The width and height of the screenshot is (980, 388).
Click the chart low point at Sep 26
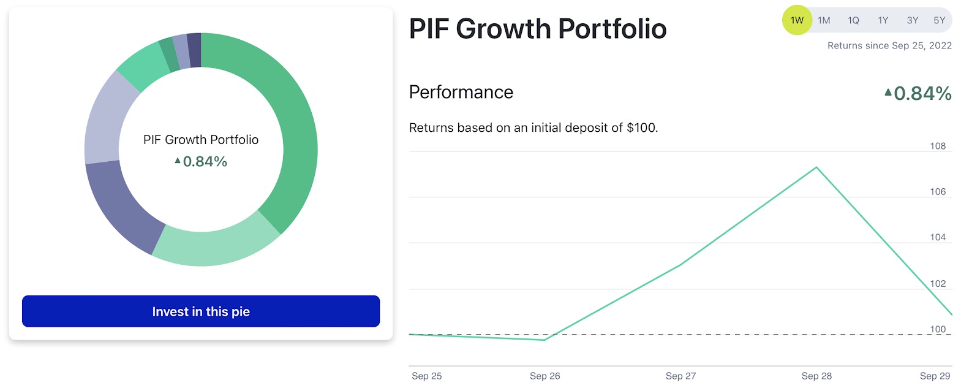(x=545, y=340)
